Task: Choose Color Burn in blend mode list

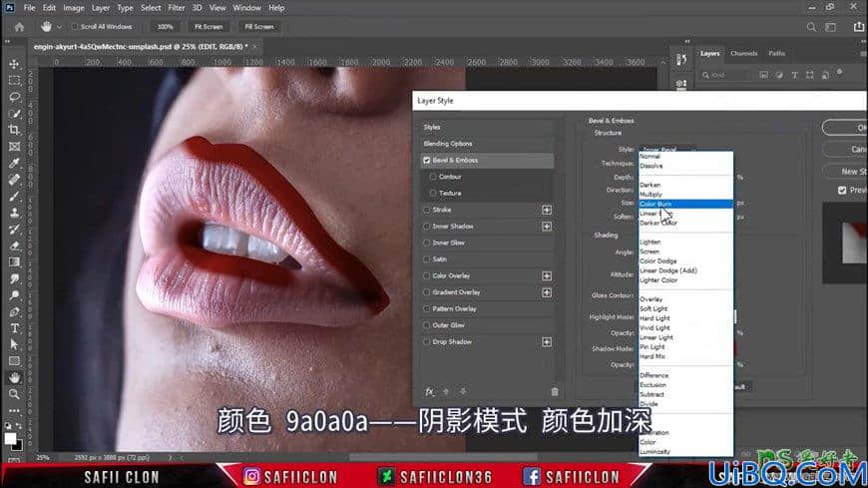Action: pyautogui.click(x=685, y=204)
